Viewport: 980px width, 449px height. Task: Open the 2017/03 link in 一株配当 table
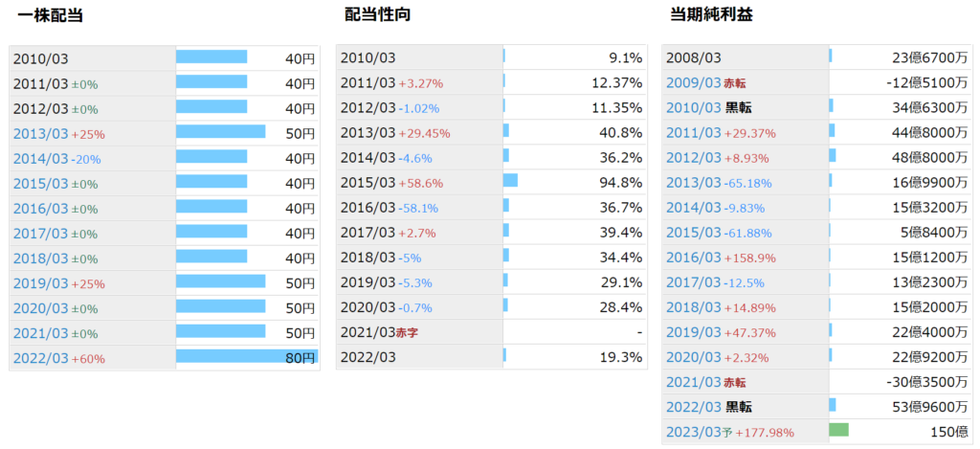[x=40, y=234]
